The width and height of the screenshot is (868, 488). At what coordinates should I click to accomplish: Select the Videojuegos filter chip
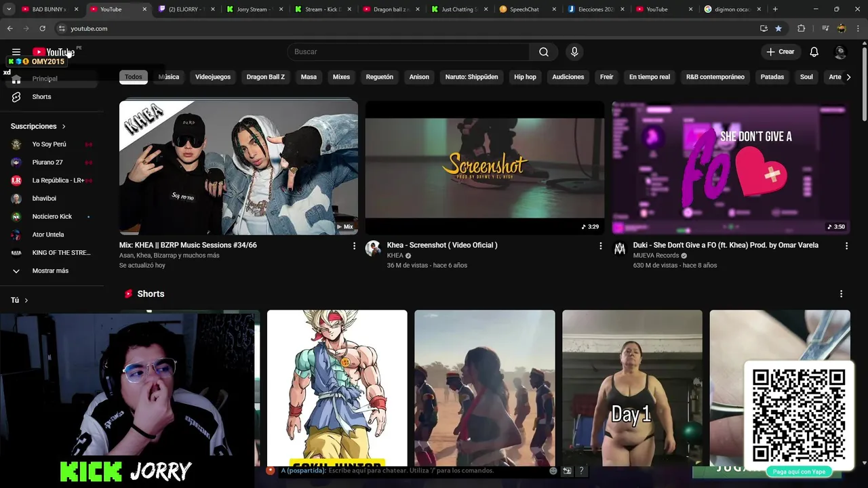tap(213, 77)
